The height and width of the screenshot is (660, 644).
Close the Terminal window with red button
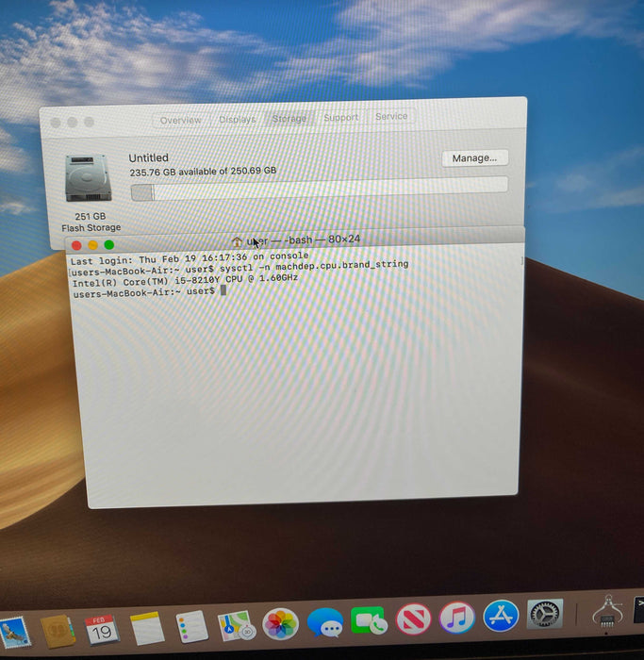point(76,245)
